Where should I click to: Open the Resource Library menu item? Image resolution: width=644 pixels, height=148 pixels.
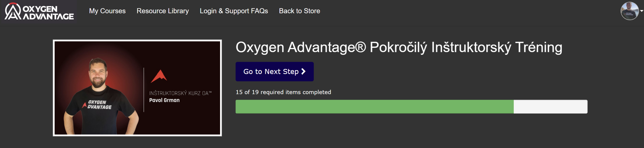[163, 11]
